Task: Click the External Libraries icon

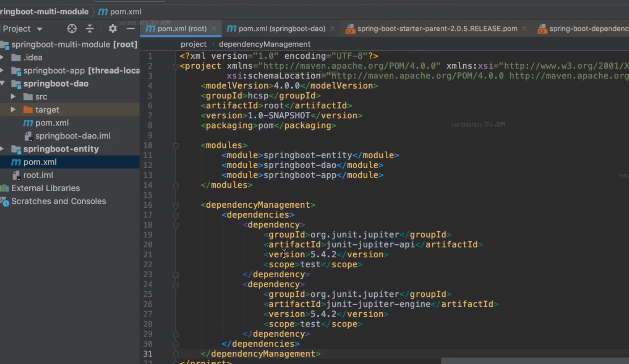Action: point(4,188)
